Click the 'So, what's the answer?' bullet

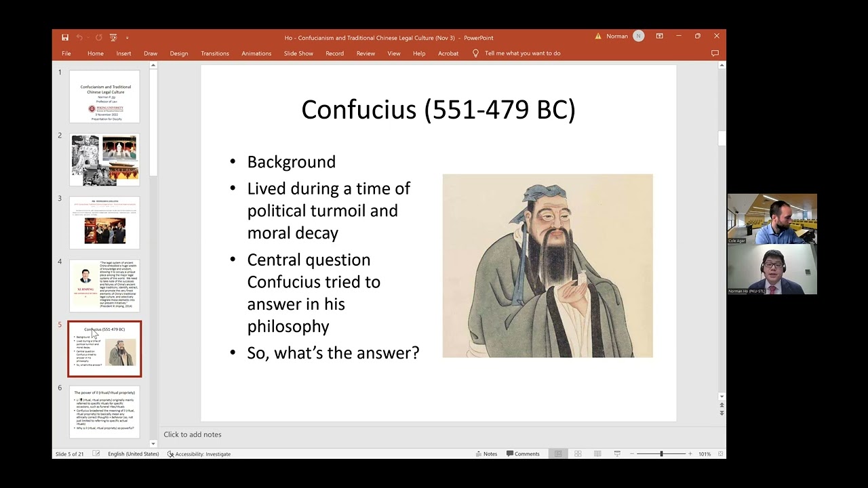(333, 353)
